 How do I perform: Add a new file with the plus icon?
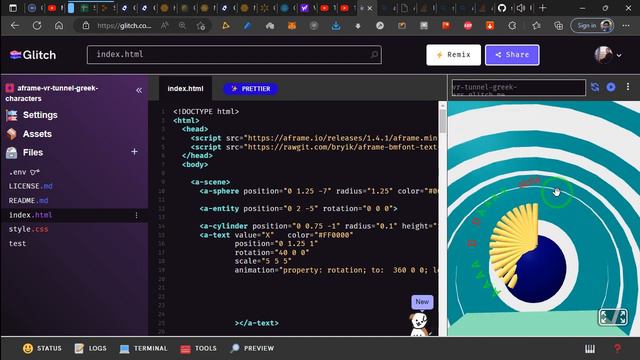(x=134, y=152)
